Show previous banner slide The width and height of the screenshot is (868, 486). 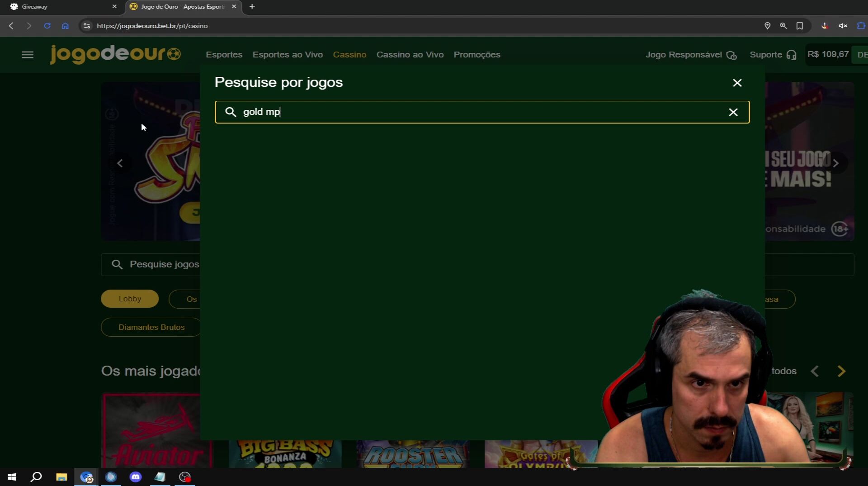(x=120, y=163)
